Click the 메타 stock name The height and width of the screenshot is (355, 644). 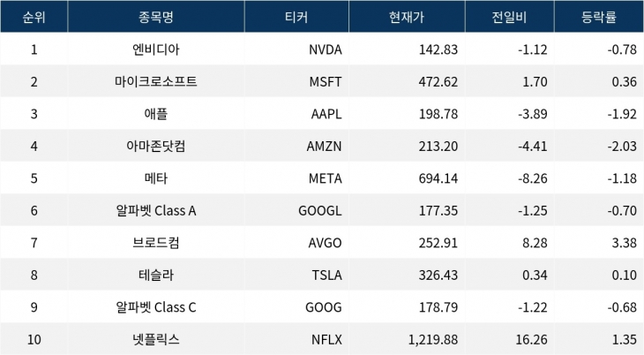156,178
